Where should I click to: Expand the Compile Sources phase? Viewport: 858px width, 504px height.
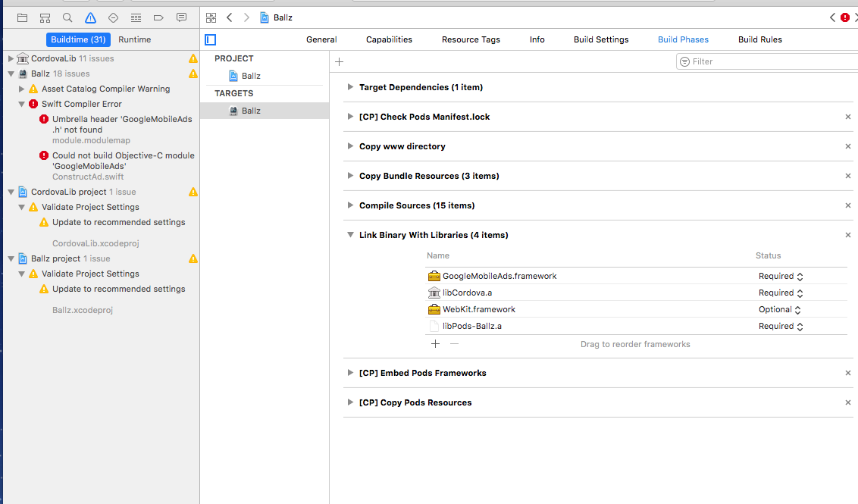pos(350,205)
